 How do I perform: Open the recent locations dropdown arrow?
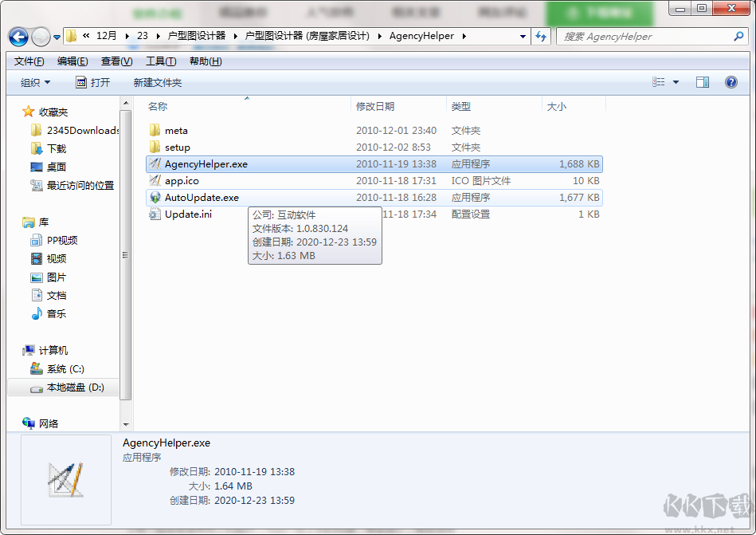[x=57, y=37]
